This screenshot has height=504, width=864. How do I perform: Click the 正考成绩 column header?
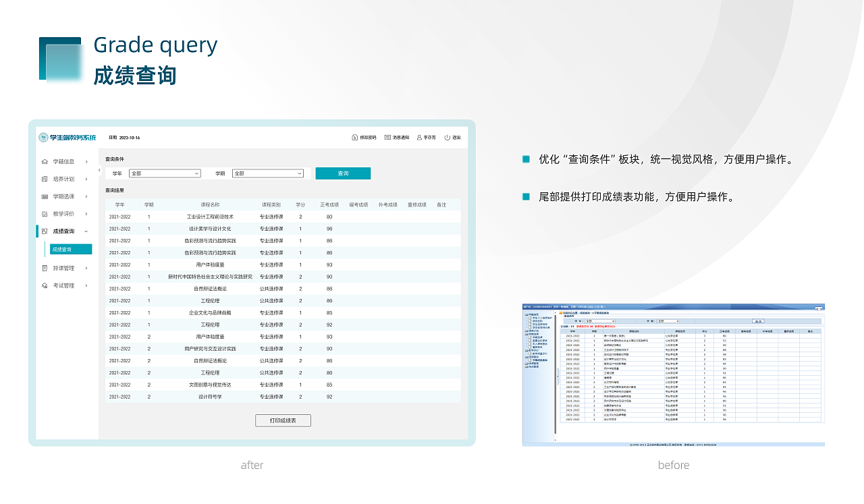pyautogui.click(x=329, y=204)
